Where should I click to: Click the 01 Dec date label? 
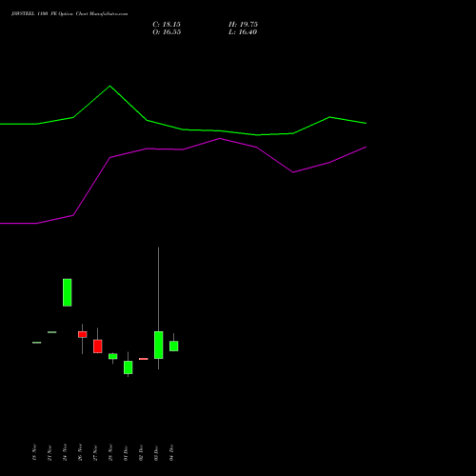(126, 453)
